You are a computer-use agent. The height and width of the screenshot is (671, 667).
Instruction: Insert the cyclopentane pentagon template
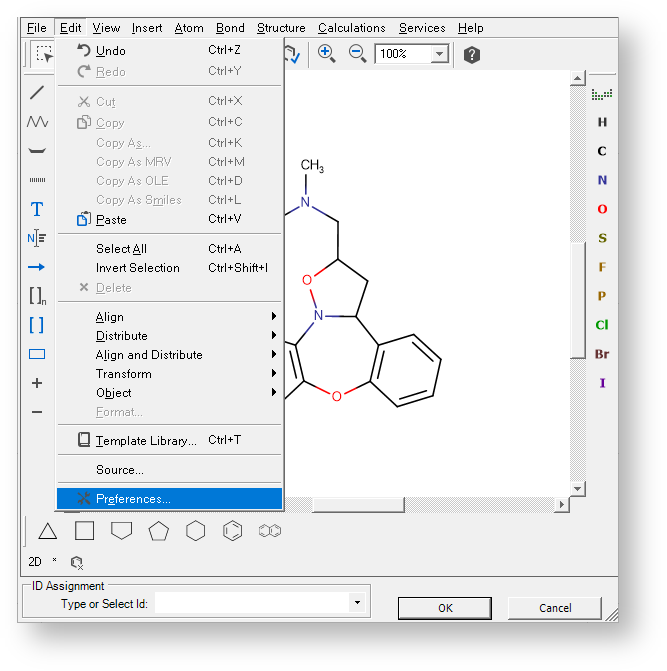coord(158,531)
